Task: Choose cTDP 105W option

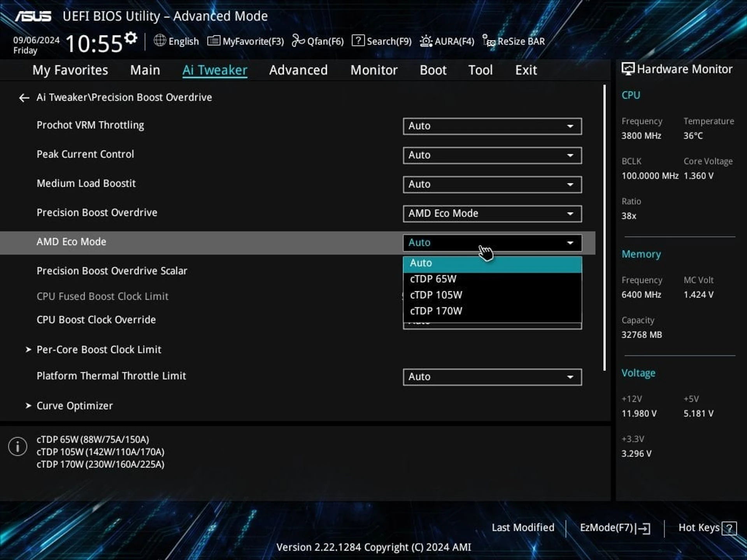Action: pyautogui.click(x=492, y=295)
